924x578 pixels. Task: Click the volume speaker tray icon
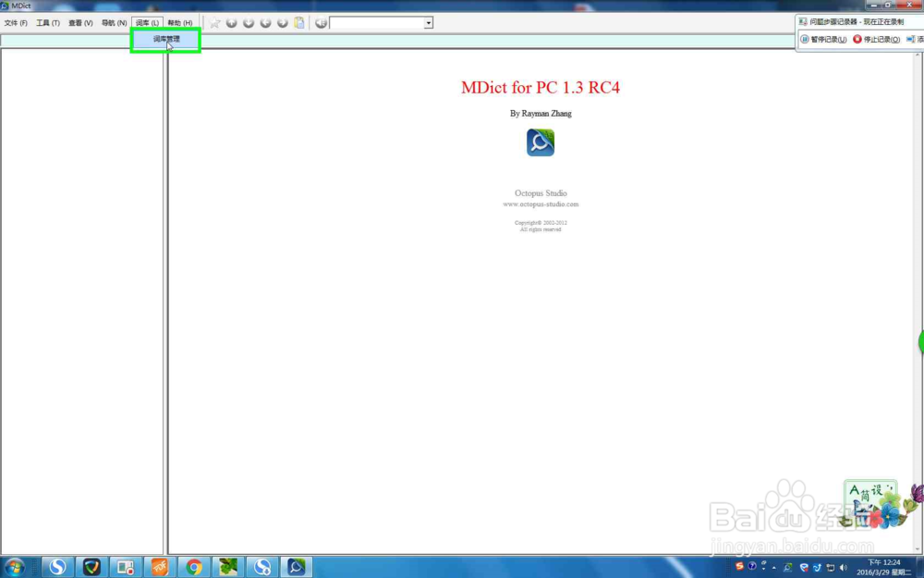click(844, 568)
